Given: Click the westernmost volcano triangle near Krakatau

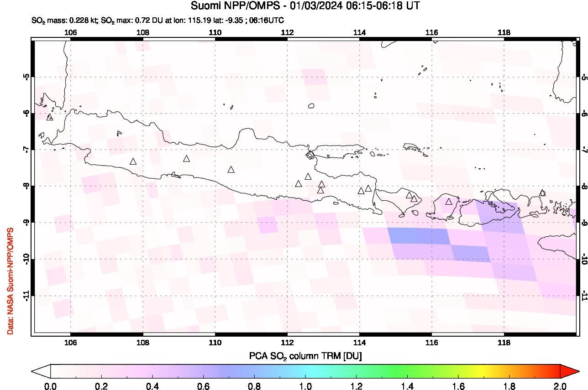Looking at the screenshot, I should click(50, 117).
